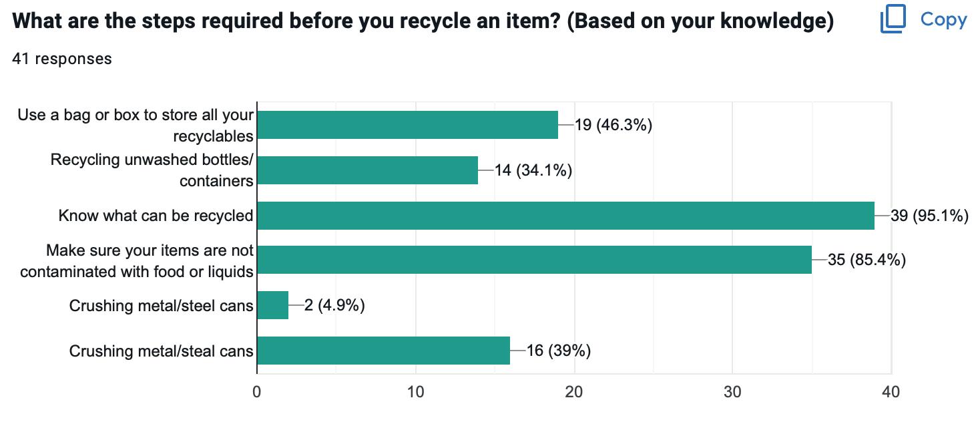
Task: Click the bar showing 16 (39%)
Action: coord(383,351)
